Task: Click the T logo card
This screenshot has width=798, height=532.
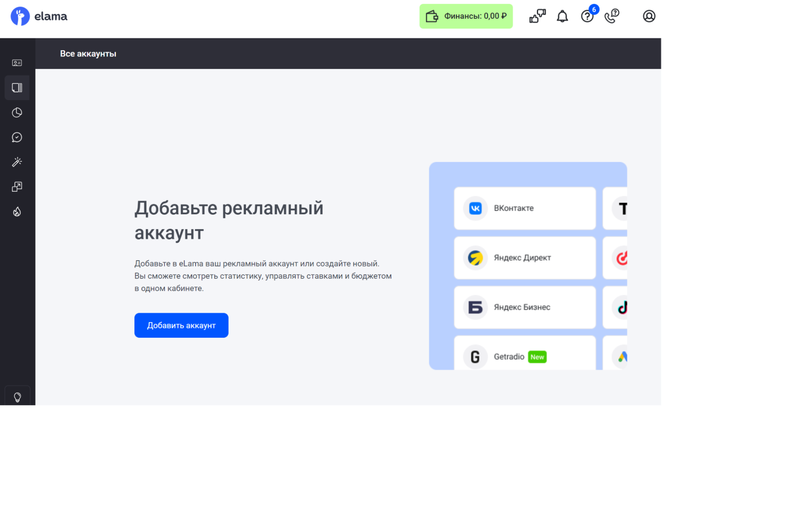Action: point(615,208)
